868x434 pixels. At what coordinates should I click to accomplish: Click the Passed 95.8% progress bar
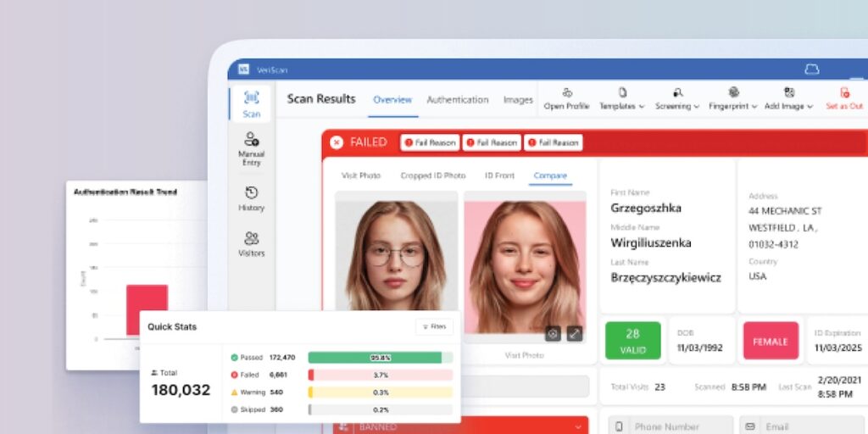[381, 358]
